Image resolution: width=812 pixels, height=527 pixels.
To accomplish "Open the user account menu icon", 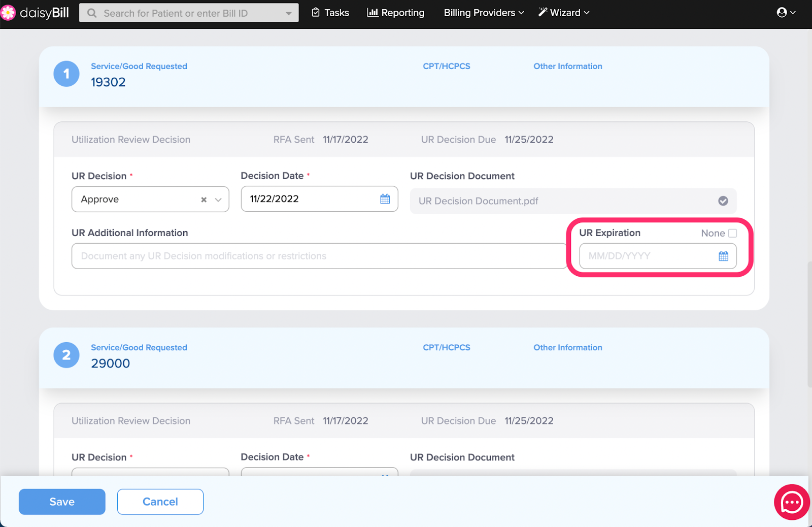I will 786,13.
